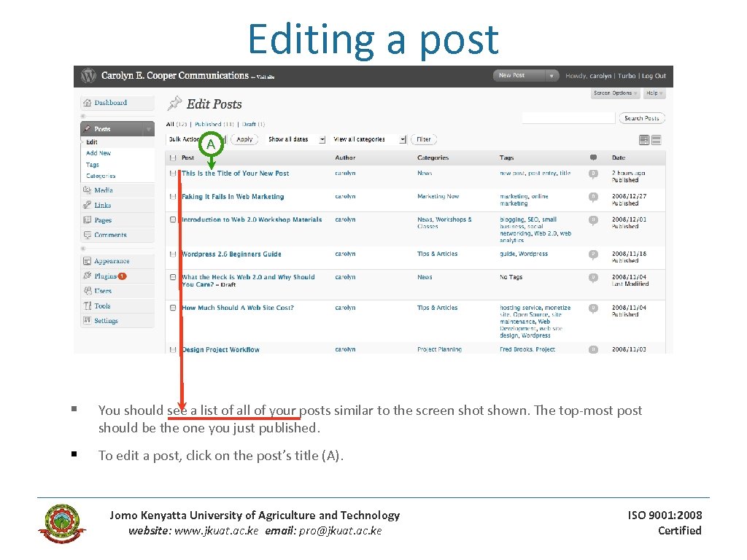
Task: Open the Appearance panel
Action: click(x=110, y=260)
